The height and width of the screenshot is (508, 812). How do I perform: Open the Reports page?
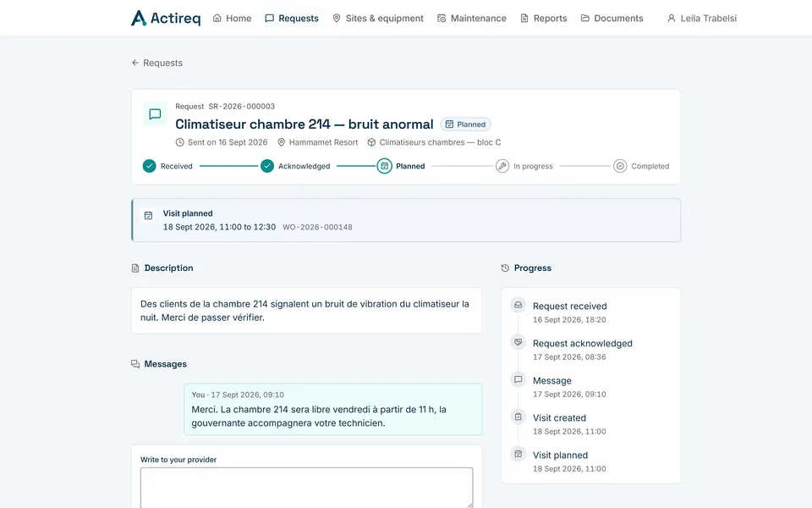pos(543,18)
